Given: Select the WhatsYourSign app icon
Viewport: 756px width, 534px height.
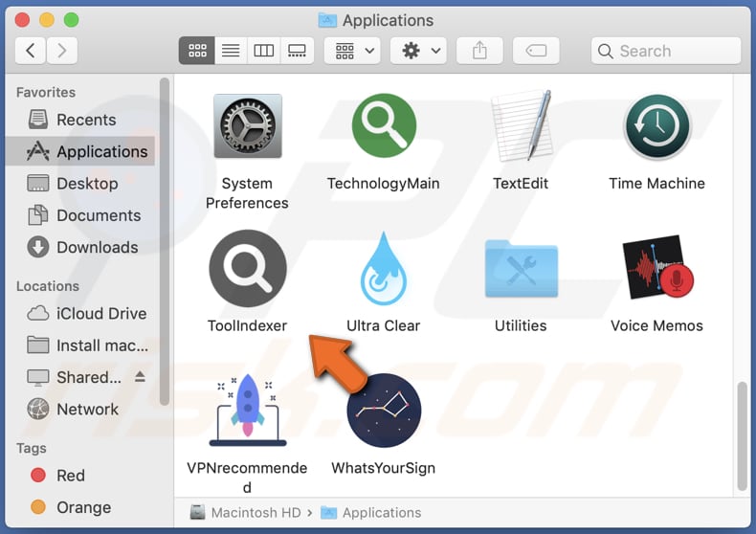Looking at the screenshot, I should point(384,411).
